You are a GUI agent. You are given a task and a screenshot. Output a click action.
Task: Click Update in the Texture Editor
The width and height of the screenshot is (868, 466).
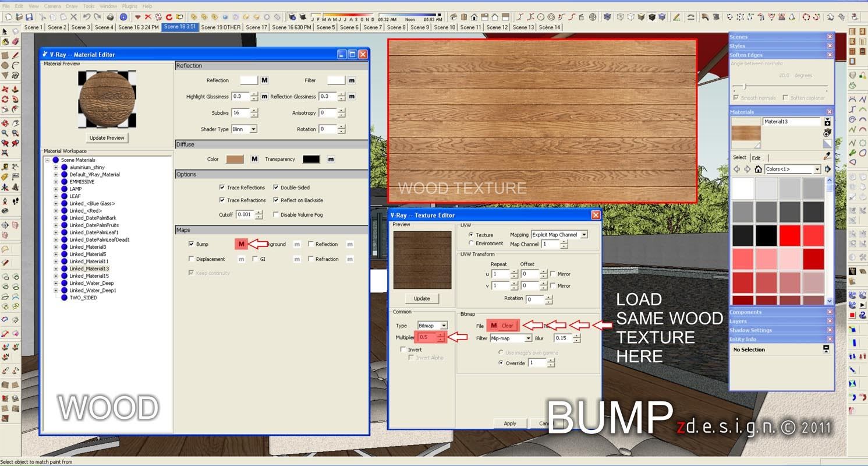point(422,298)
